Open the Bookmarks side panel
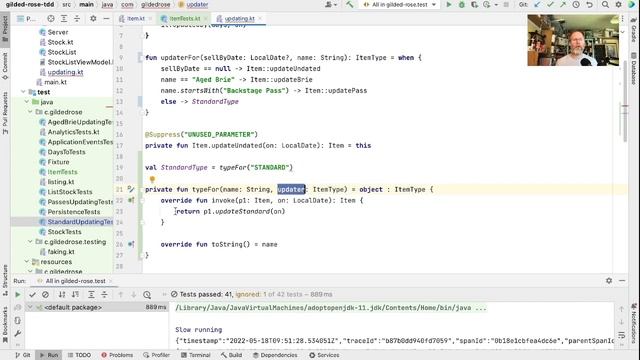Viewport: 640px width, 360px height. click(5, 325)
